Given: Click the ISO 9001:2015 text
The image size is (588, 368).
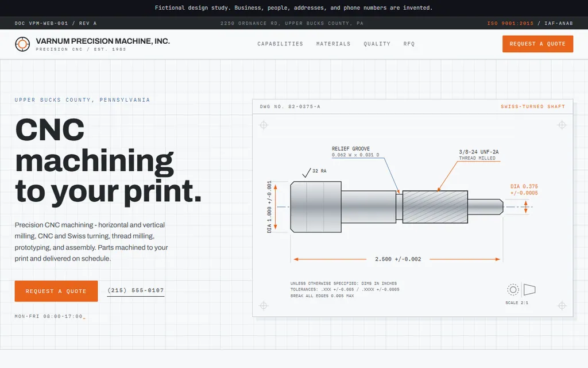Looking at the screenshot, I should click(510, 23).
